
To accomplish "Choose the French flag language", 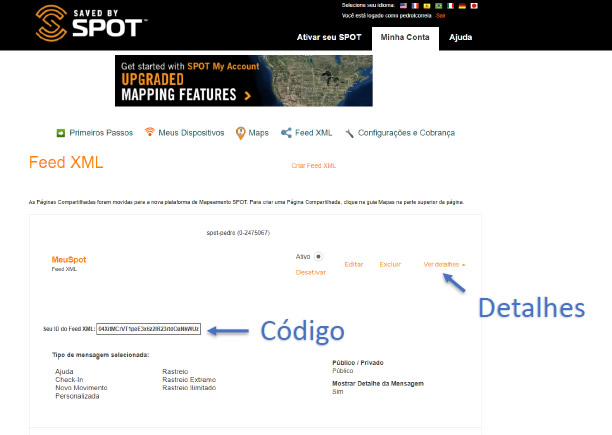I will pyautogui.click(x=415, y=6).
